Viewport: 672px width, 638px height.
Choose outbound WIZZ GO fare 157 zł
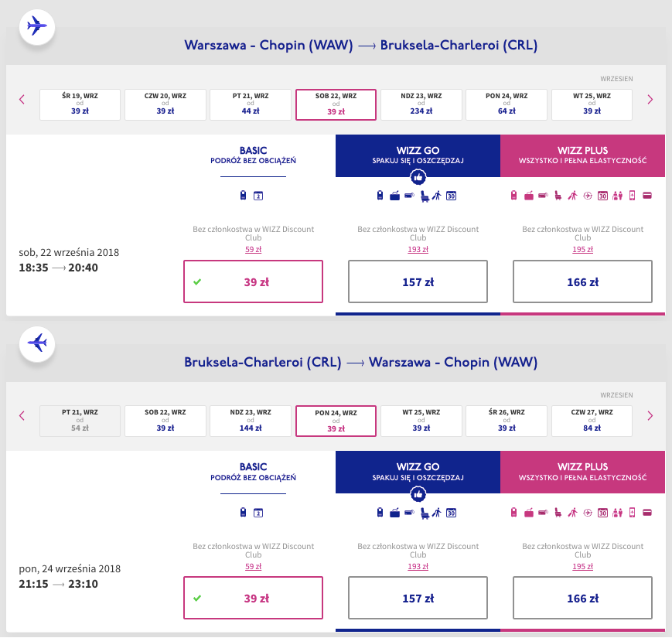point(418,281)
